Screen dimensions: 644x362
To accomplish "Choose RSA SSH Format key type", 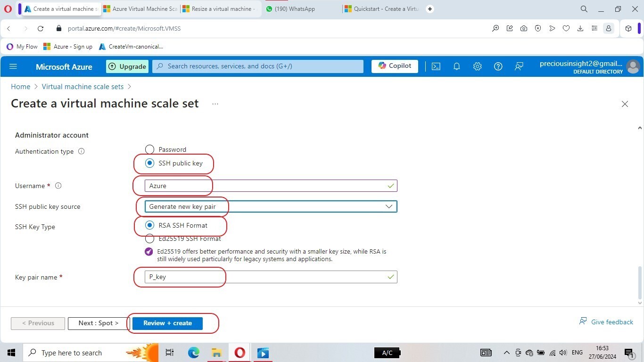I will pos(149,225).
